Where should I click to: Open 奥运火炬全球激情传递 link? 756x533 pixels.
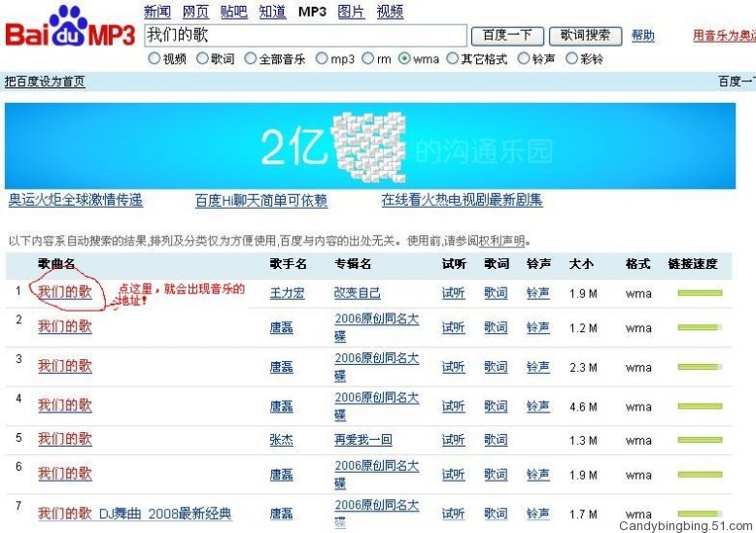(x=76, y=200)
